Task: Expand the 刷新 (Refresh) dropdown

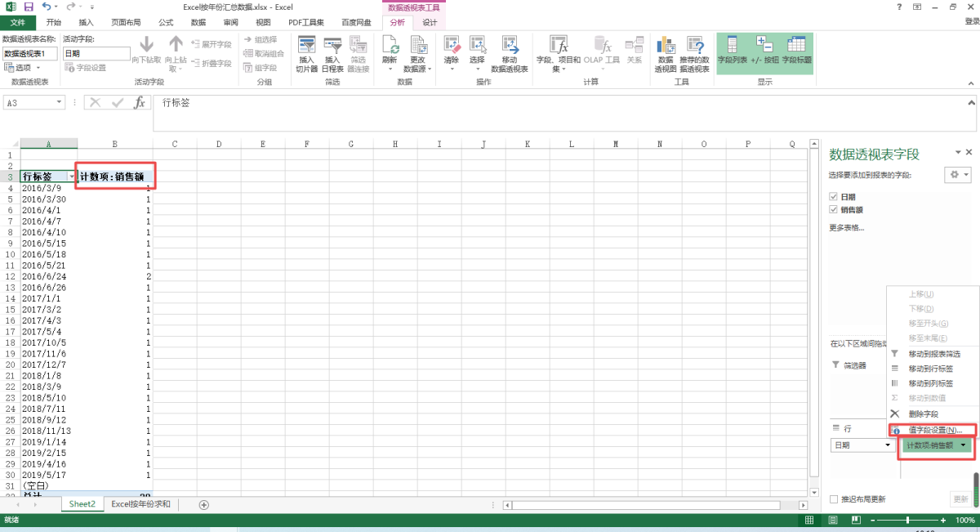Action: (390, 69)
